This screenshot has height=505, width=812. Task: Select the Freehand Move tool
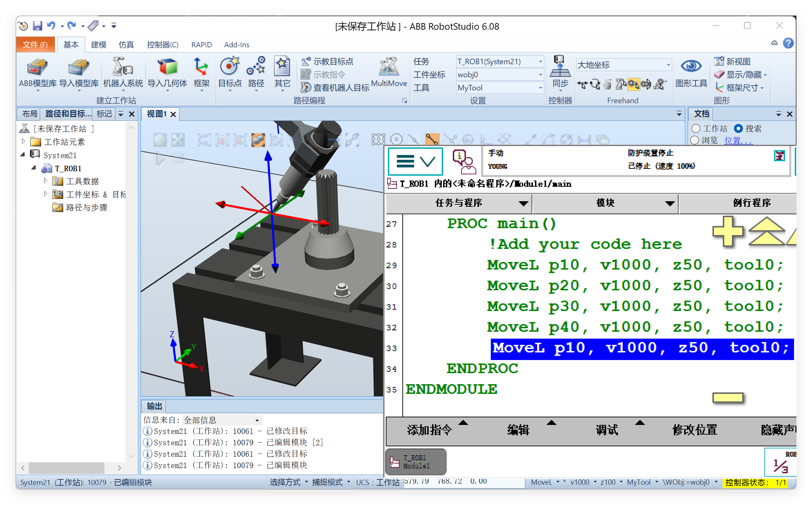click(582, 84)
